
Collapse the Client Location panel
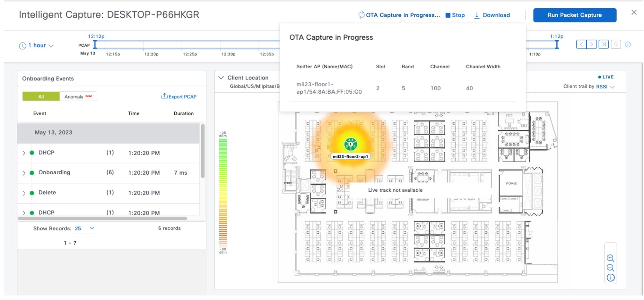[221, 78]
